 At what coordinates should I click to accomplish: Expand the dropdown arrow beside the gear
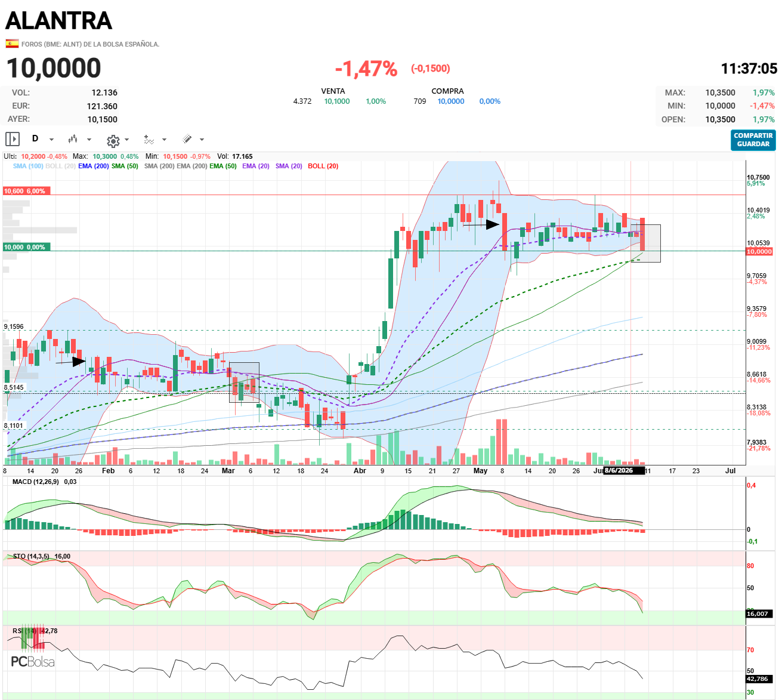click(126, 140)
